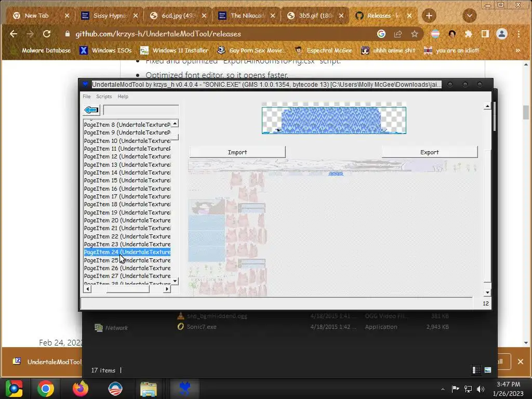Image resolution: width=532 pixels, height=399 pixels.
Task: Open the Chrome profile avatar
Action: tap(502, 34)
